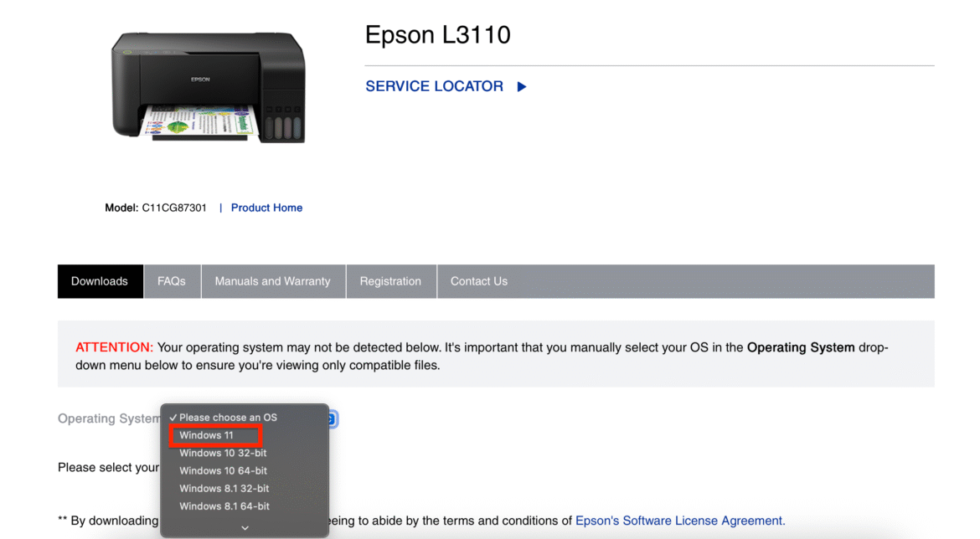The height and width of the screenshot is (539, 980).
Task: Click the Product Home link
Action: pyautogui.click(x=266, y=208)
